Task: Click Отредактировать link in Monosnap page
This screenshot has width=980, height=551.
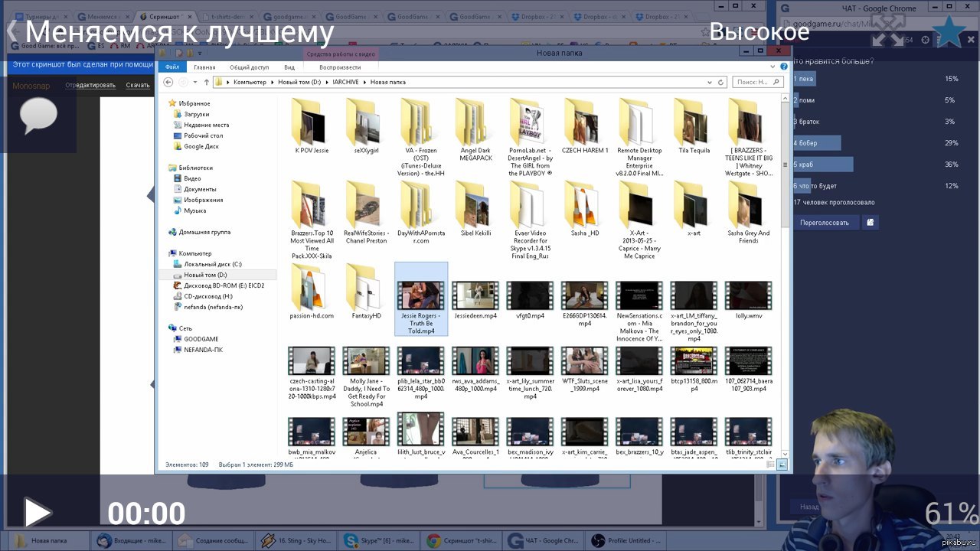Action: [x=90, y=85]
